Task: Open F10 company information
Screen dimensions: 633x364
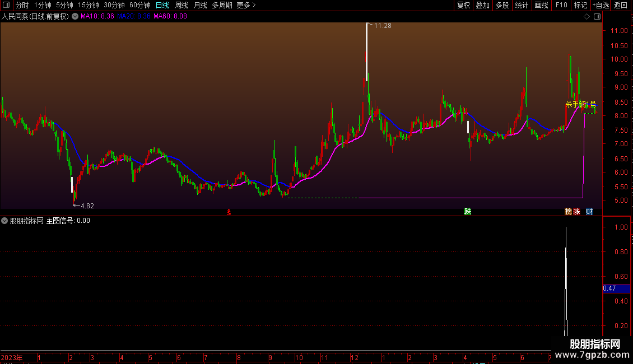Action: (561, 6)
